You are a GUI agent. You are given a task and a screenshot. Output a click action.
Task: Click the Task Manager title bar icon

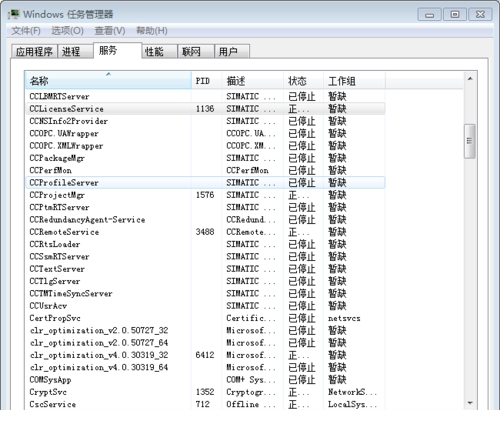pos(14,15)
